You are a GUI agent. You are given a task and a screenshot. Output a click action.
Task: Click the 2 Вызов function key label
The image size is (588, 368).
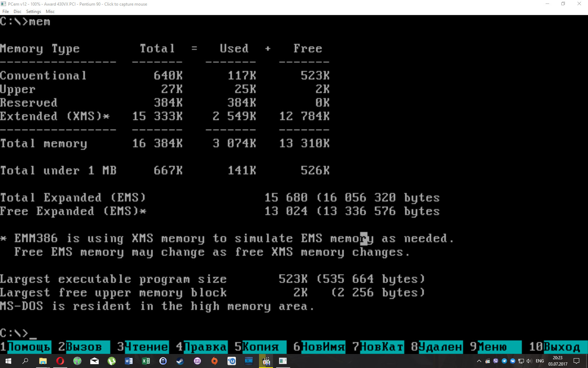84,347
